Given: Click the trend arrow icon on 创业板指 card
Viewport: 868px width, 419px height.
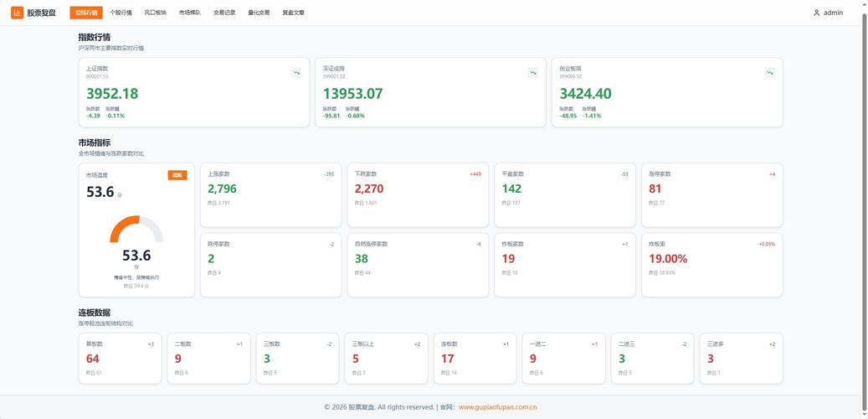Looking at the screenshot, I should pos(769,73).
